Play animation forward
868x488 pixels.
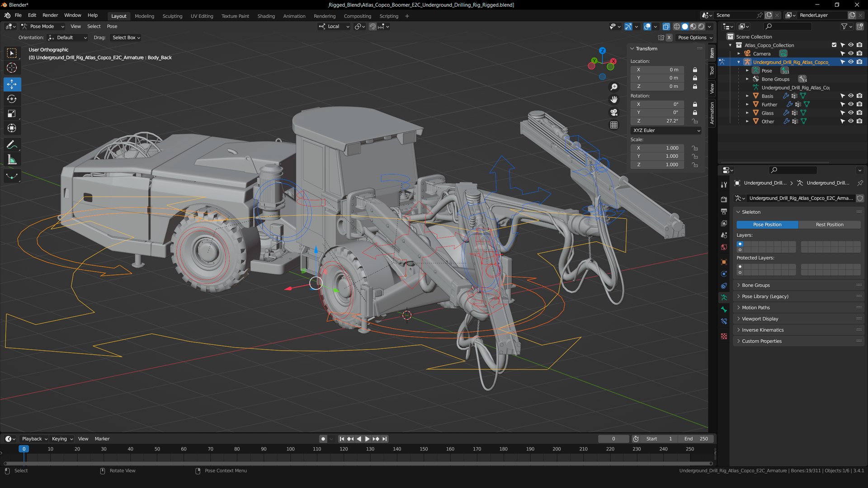(x=367, y=439)
